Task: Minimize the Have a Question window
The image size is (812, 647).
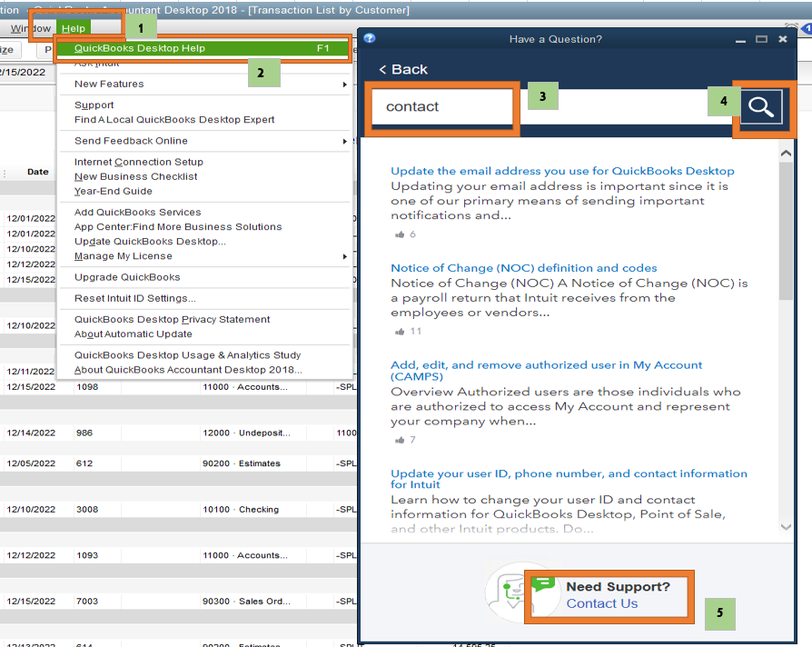Action: pyautogui.click(x=741, y=40)
